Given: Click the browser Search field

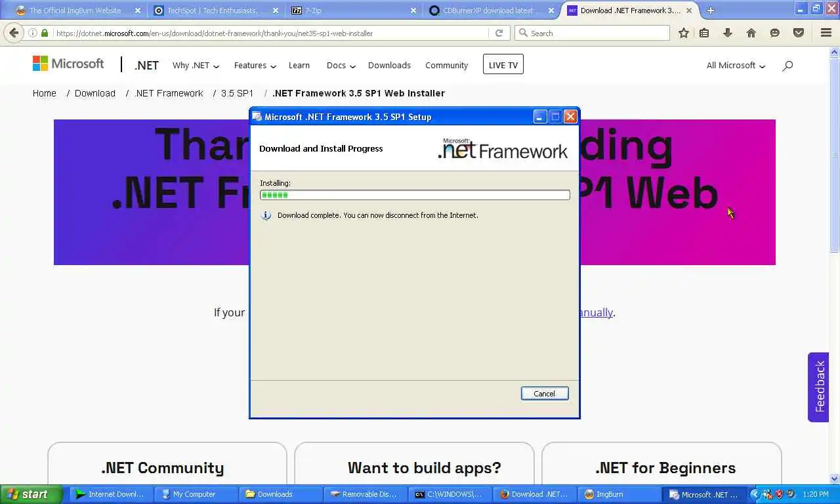Looking at the screenshot, I should coord(593,33).
